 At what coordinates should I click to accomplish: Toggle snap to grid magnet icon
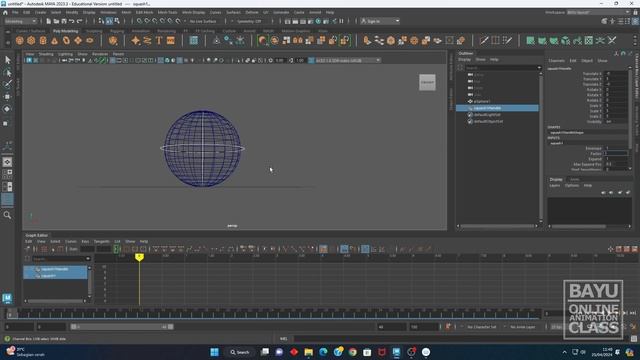[x=140, y=21]
